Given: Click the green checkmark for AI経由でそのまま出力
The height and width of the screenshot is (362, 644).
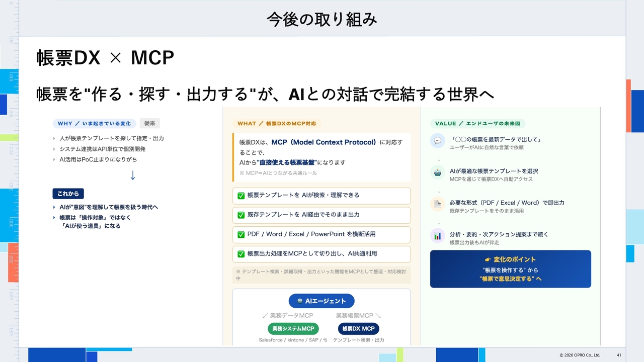Looking at the screenshot, I should 241,215.
